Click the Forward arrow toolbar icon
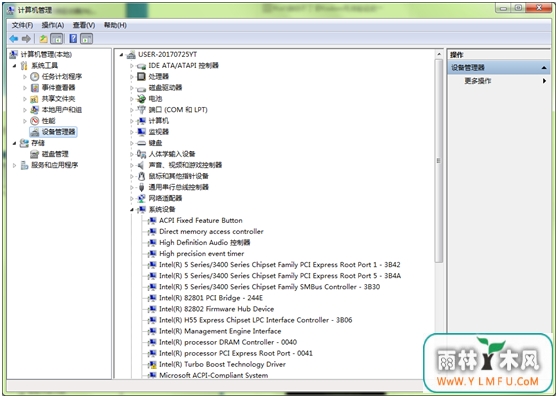 pos(26,38)
